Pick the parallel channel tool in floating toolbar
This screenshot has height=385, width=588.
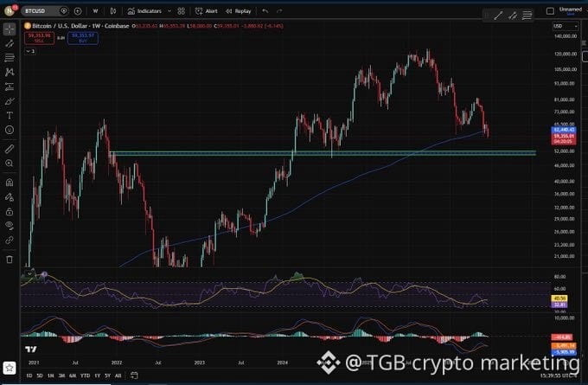pyautogui.click(x=512, y=16)
